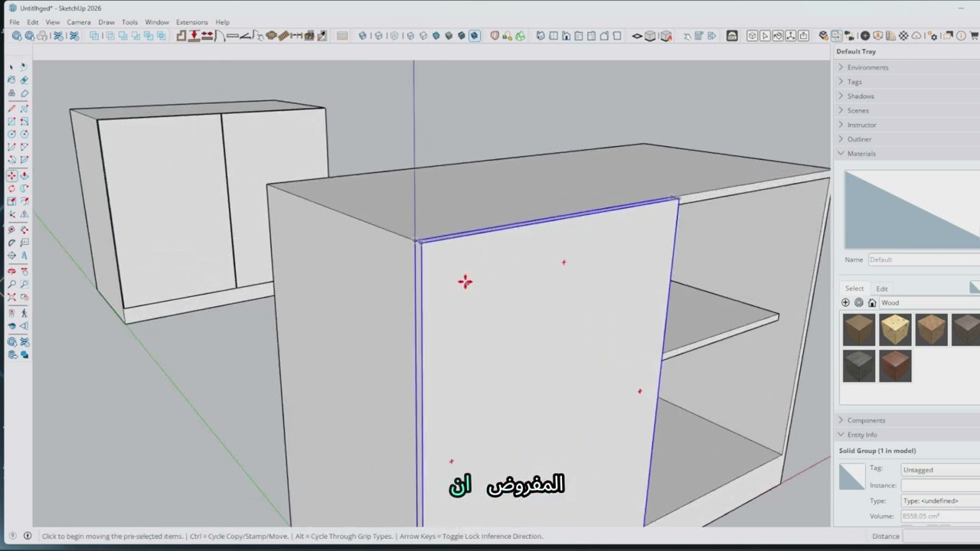Click the materials home In Model icon

(872, 303)
